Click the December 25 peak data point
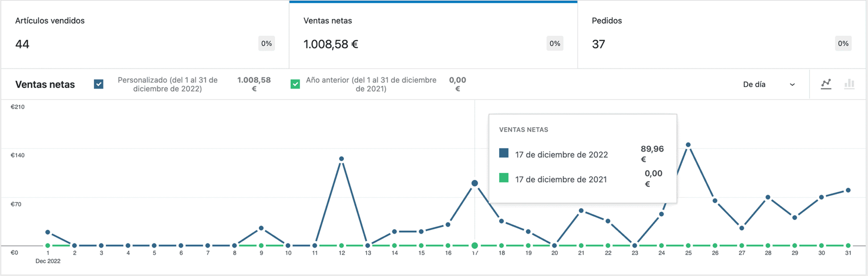 (x=688, y=145)
